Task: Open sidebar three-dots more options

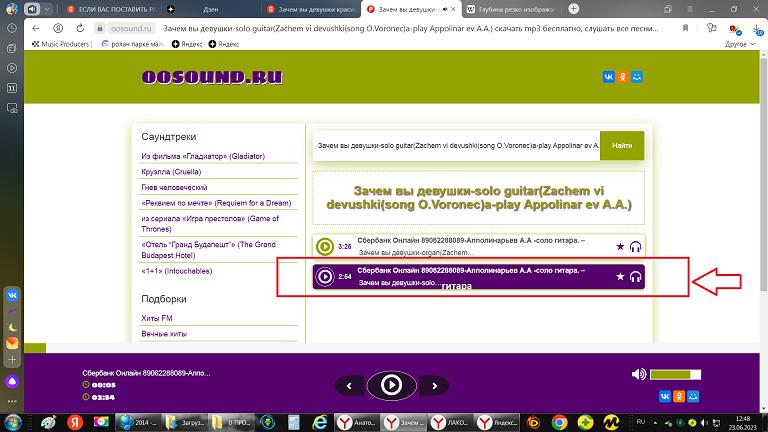Action: [12, 401]
